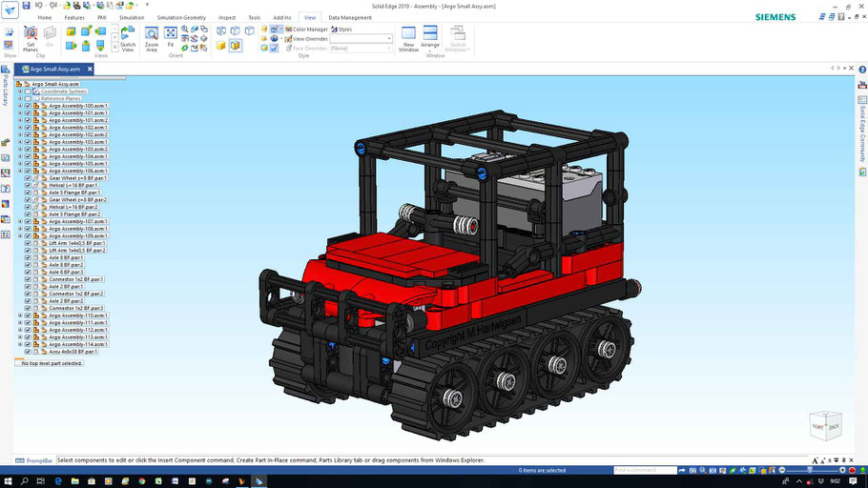Click the red record button in status bar
868x488 pixels.
point(852,470)
